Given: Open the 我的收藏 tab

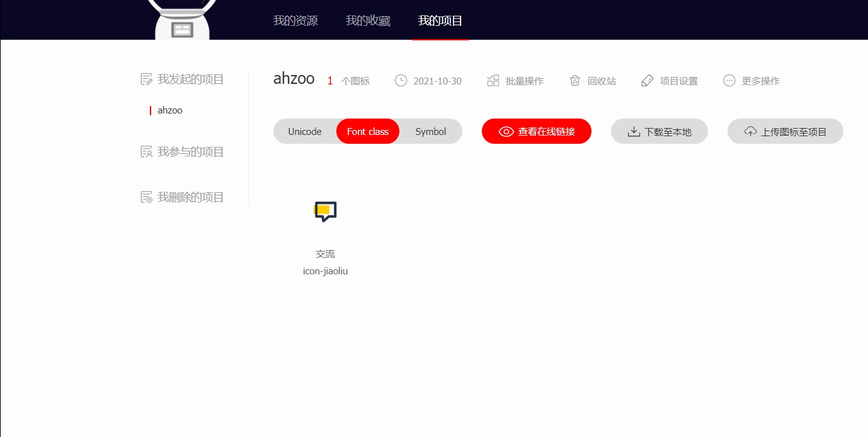Looking at the screenshot, I should [x=368, y=21].
